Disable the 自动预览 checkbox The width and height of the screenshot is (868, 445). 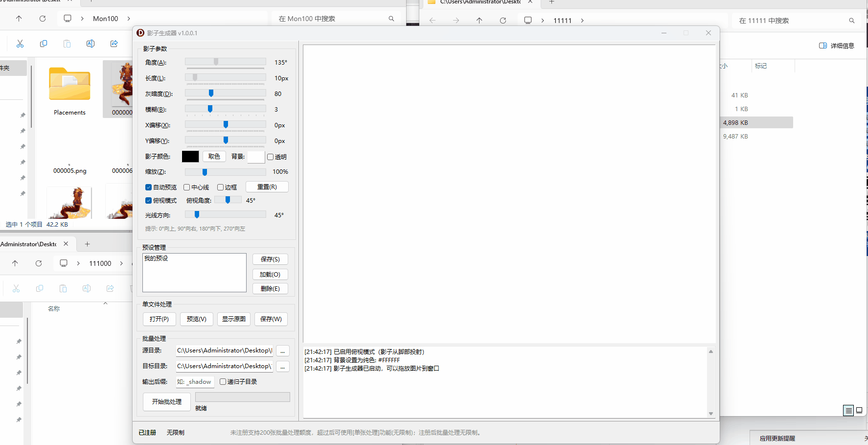pyautogui.click(x=148, y=187)
